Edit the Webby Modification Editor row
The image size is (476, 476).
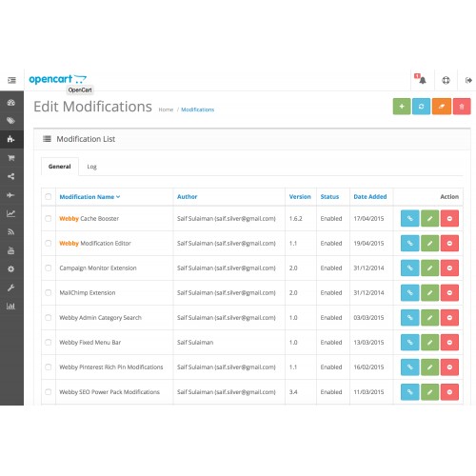coord(429,243)
